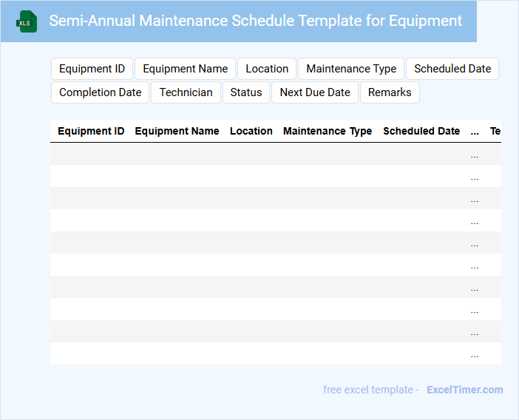Select the Remarks tag
519x420 pixels.
point(390,92)
